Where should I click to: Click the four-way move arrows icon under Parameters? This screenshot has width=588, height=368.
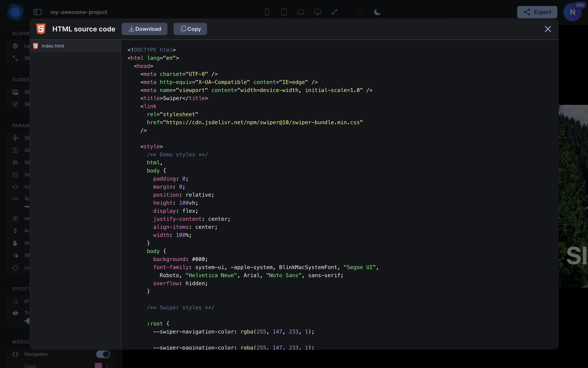[x=15, y=138]
